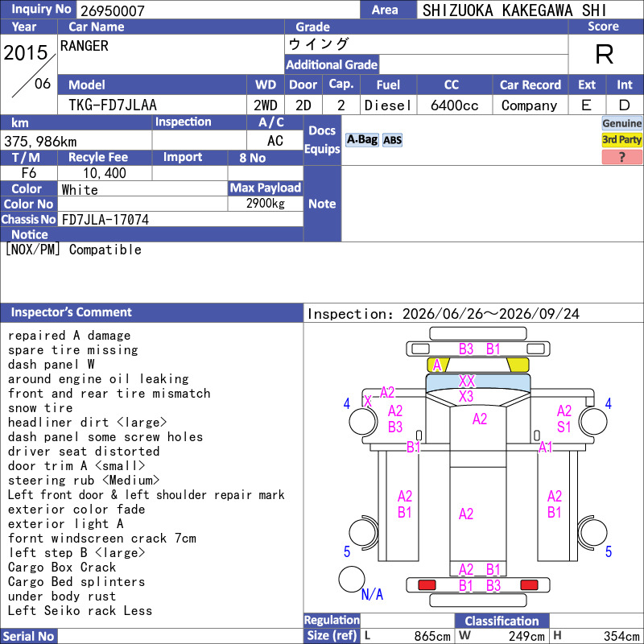
Task: Click the Score value R
Action: click(x=605, y=54)
